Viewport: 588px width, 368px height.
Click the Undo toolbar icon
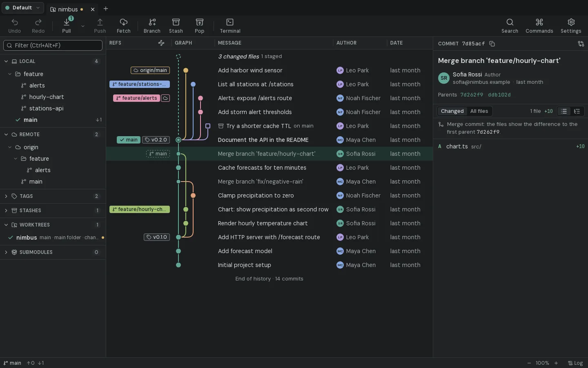pos(15,26)
